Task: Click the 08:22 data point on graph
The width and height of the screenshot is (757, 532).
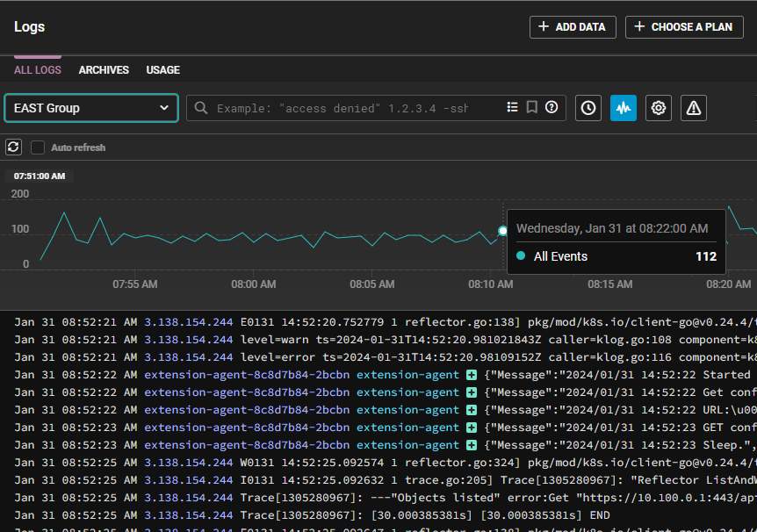Action: pos(503,231)
